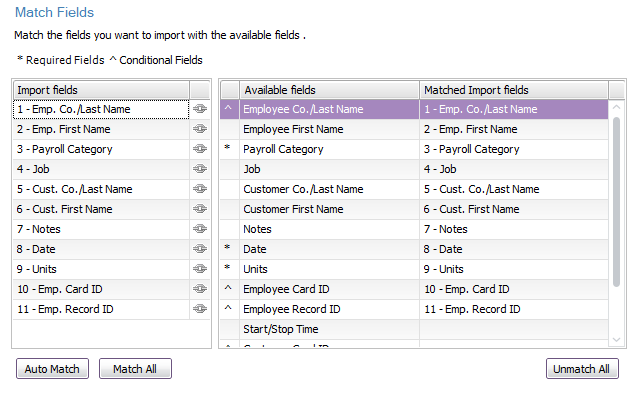Screen dimensions: 639x397
Task: Click the Import fields column header
Action: [x=101, y=90]
